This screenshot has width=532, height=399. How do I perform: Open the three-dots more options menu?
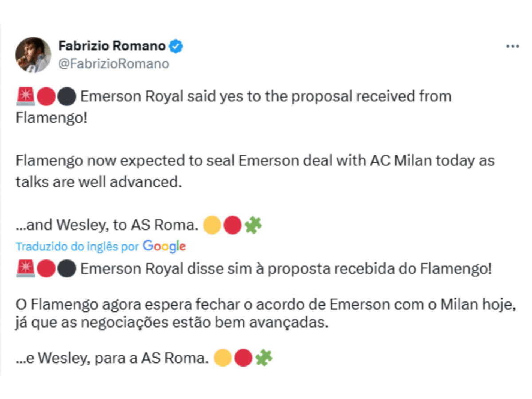click(x=512, y=46)
